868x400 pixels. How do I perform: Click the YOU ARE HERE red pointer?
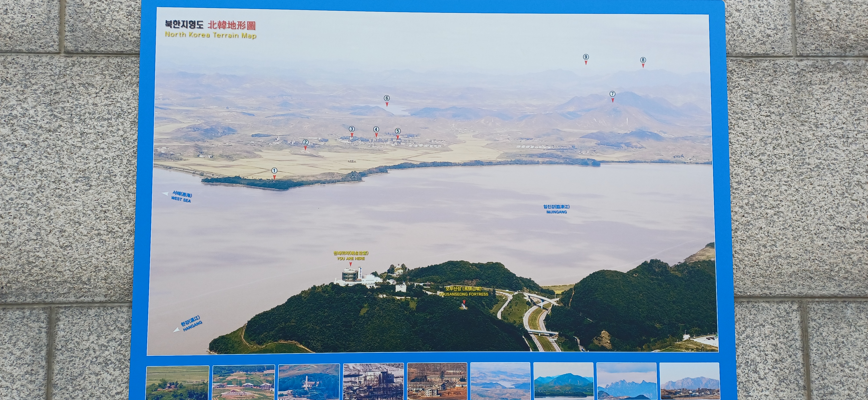coord(350,264)
